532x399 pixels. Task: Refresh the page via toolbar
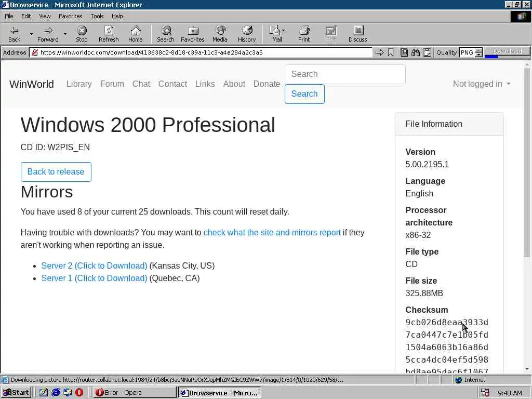click(109, 34)
